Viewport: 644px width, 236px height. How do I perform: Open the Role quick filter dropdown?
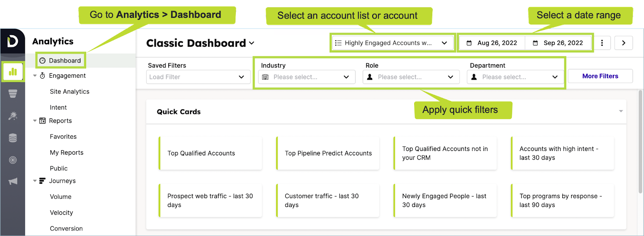(x=411, y=77)
